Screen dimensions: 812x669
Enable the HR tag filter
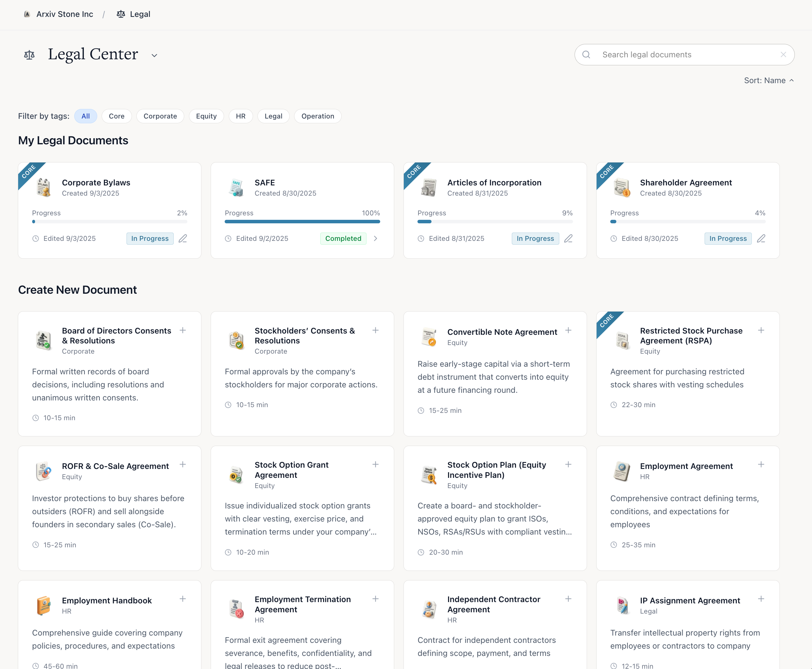[x=241, y=116]
